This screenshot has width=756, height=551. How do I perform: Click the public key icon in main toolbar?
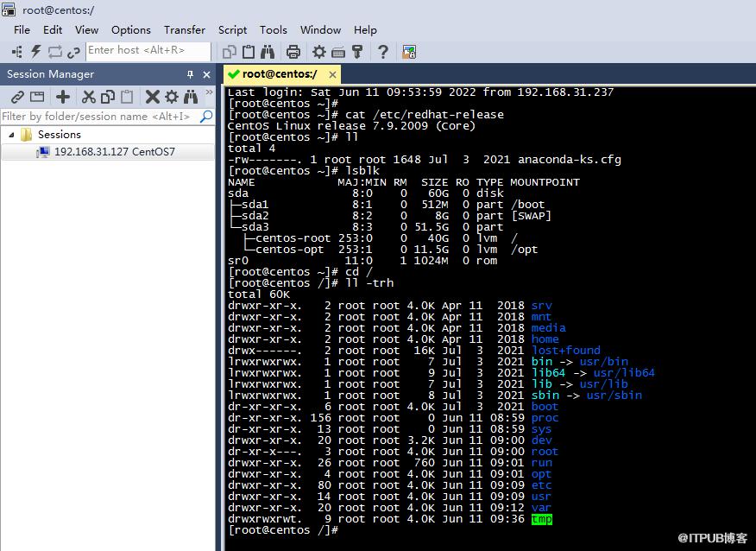click(357, 52)
